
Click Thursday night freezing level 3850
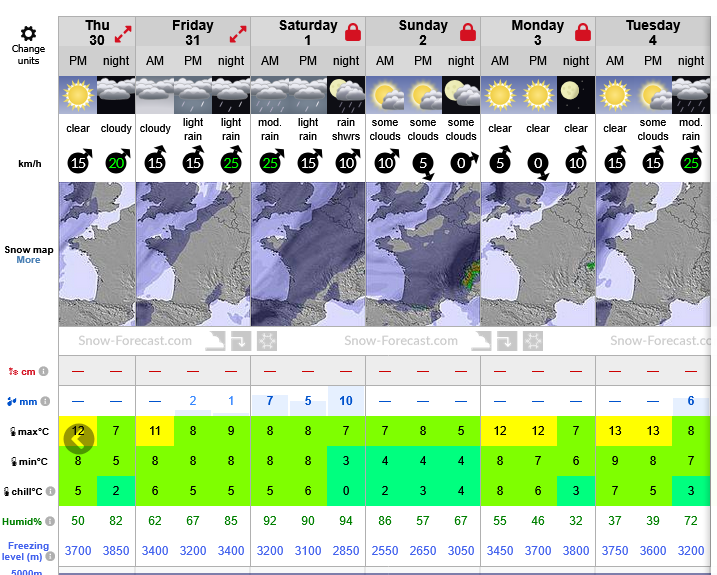click(116, 551)
